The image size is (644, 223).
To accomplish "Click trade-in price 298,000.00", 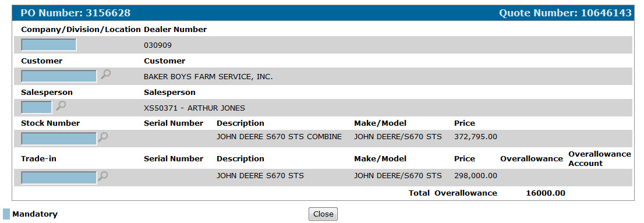I will tap(476, 176).
